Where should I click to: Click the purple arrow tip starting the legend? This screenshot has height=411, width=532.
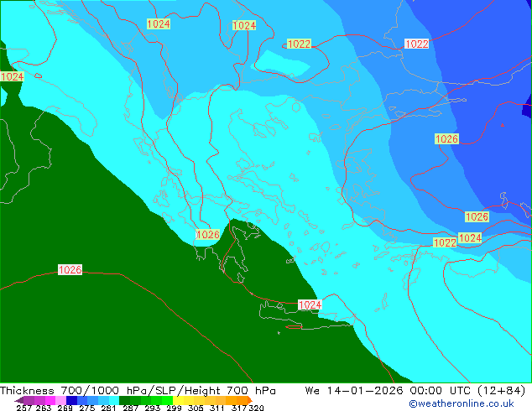(18, 400)
